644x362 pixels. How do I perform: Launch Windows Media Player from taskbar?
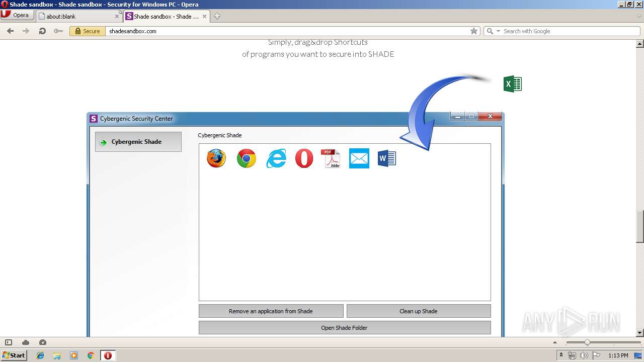[x=74, y=355]
